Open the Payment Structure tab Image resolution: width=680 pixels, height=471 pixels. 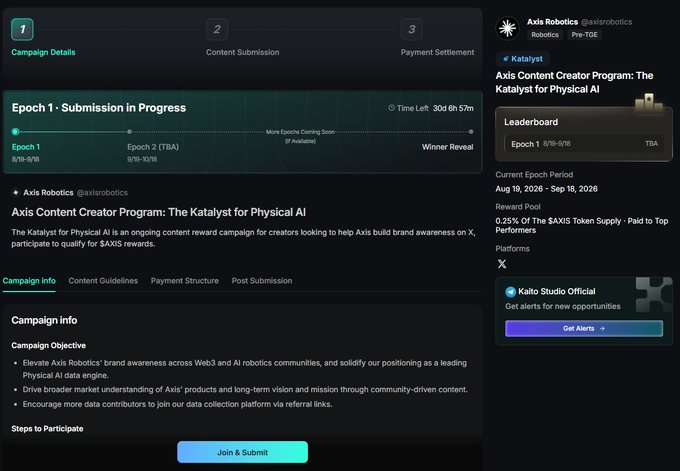(x=185, y=281)
